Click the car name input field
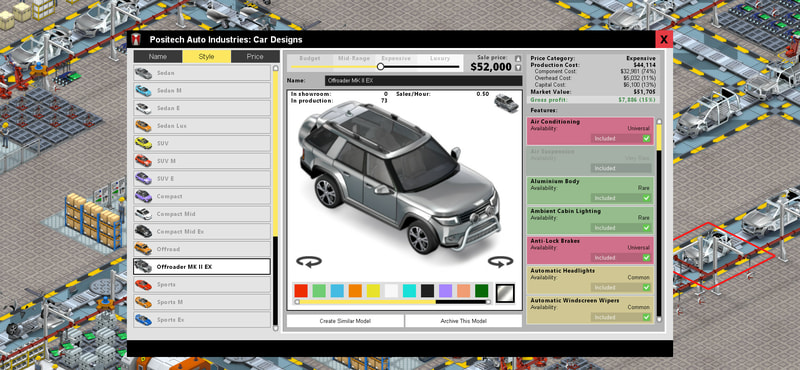This screenshot has width=800, height=370. pyautogui.click(x=423, y=81)
